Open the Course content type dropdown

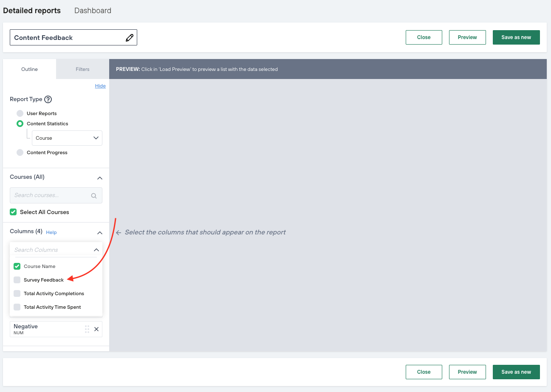pos(67,138)
